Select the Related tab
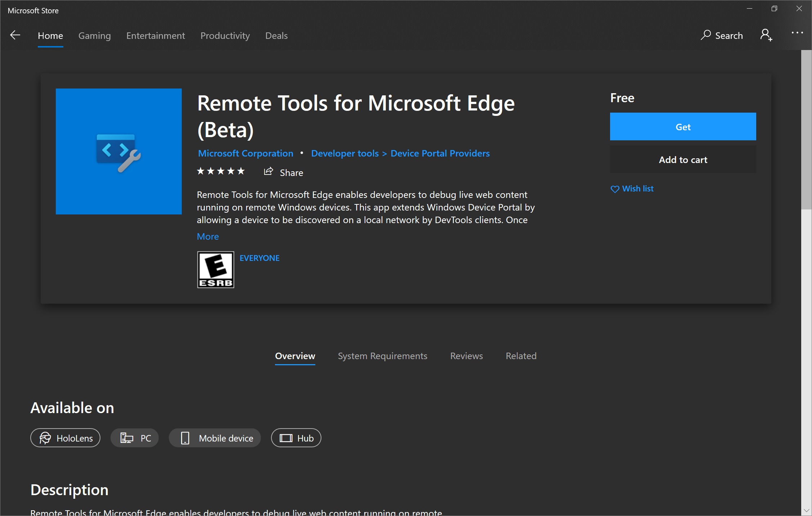The image size is (812, 516). click(521, 356)
